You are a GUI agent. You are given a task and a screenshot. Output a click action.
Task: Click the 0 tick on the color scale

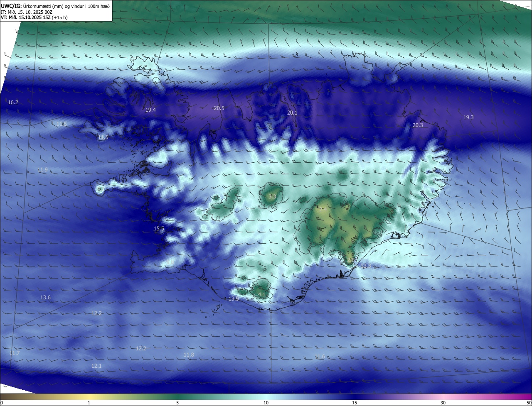tap(2, 403)
